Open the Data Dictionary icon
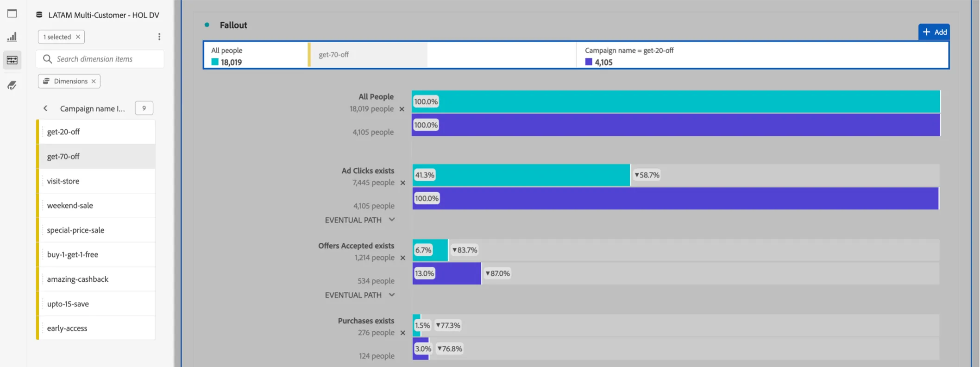The height and width of the screenshot is (367, 980). [x=12, y=85]
